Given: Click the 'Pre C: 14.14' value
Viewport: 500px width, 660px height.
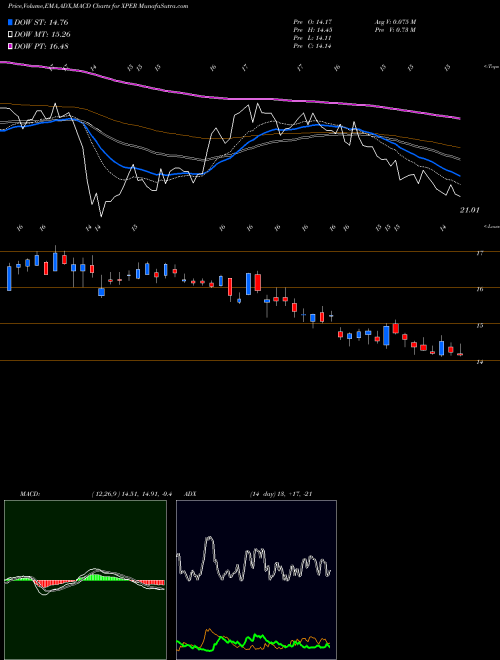Looking at the screenshot, I should (312, 46).
